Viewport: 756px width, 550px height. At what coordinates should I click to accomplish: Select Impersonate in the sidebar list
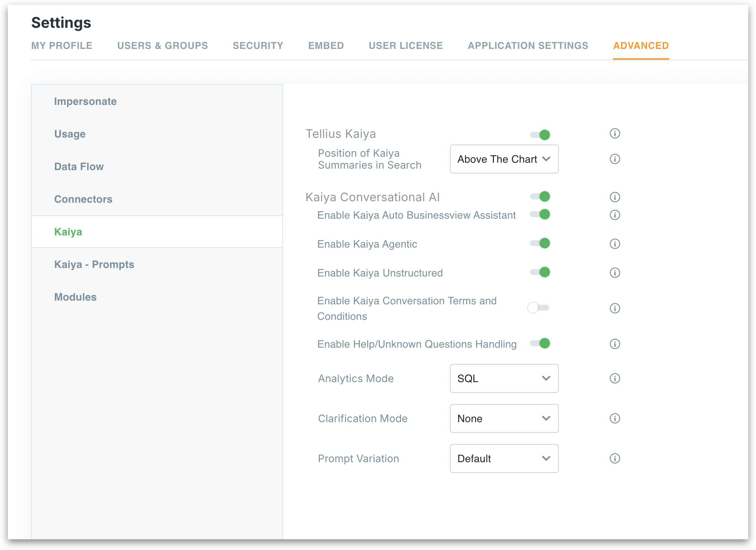click(85, 101)
